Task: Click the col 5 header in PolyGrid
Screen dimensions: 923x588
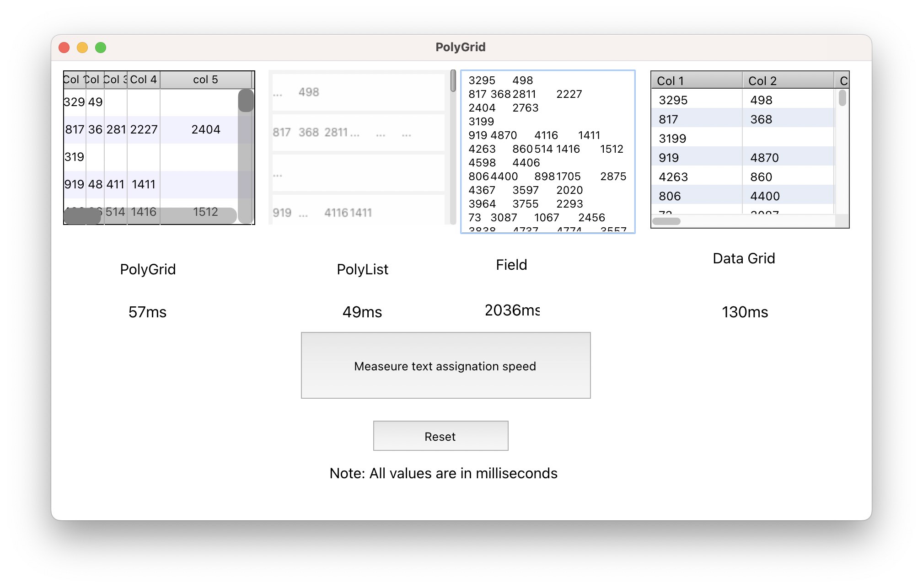Action: point(205,80)
